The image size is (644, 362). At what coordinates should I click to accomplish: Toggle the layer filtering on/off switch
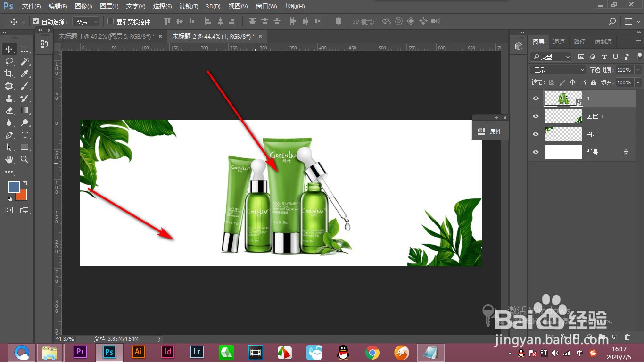click(x=639, y=57)
